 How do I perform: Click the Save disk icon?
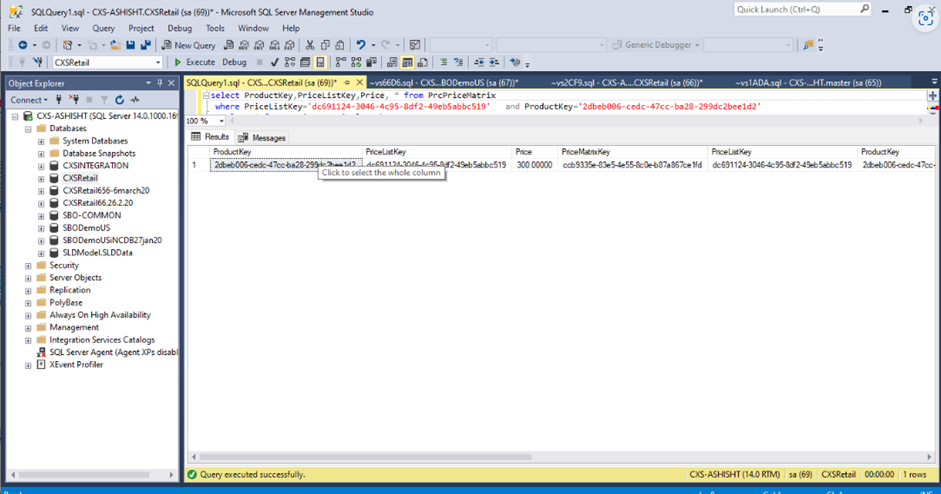coord(130,45)
